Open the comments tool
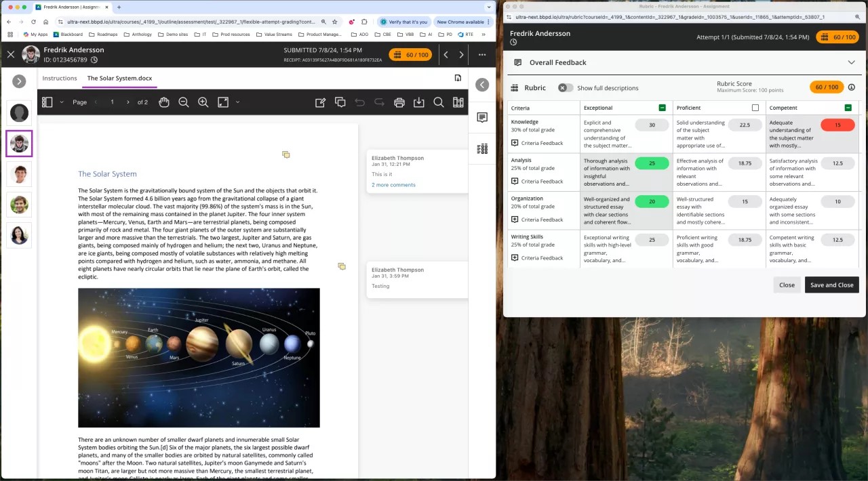Screen dimensions: 868x481 tap(340, 102)
